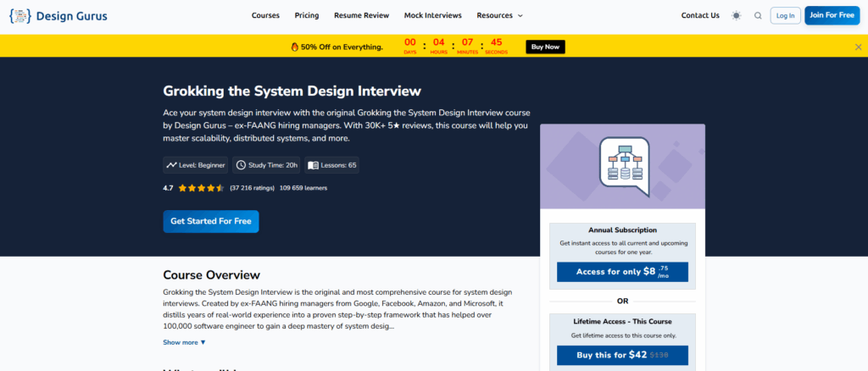Screen dimensions: 868x371
Task: Click the Buy Now banner button
Action: point(545,47)
